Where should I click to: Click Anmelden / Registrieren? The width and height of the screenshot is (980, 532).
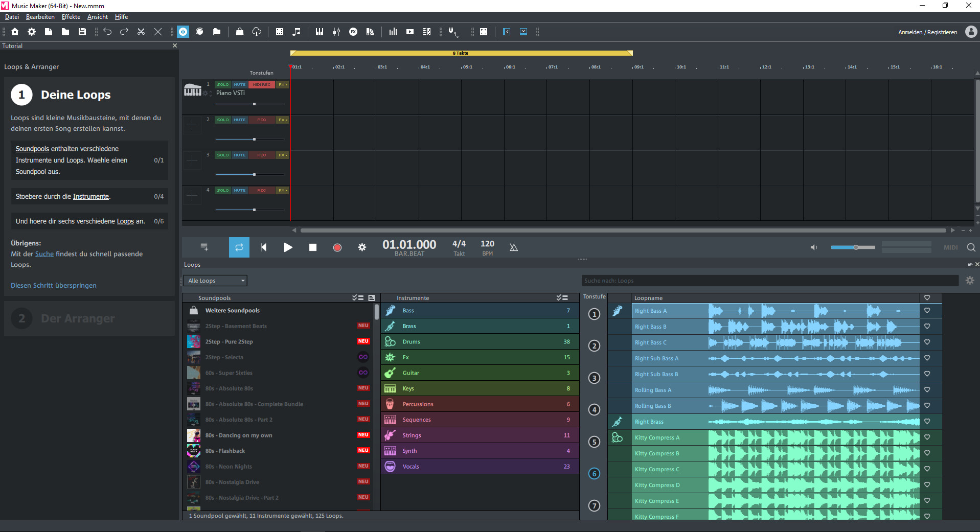(x=927, y=32)
